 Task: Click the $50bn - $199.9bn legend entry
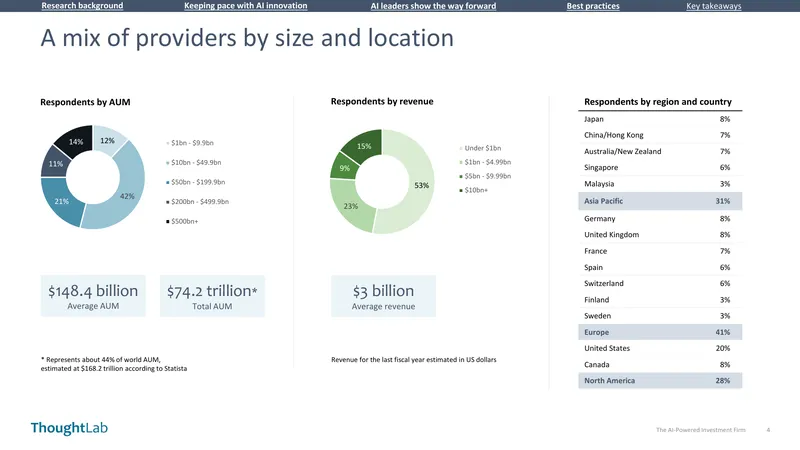tap(195, 182)
